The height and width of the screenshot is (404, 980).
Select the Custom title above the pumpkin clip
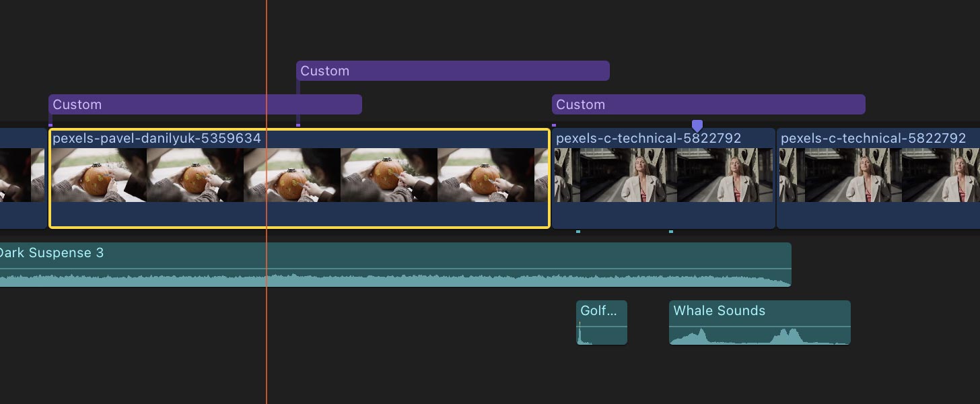point(205,104)
